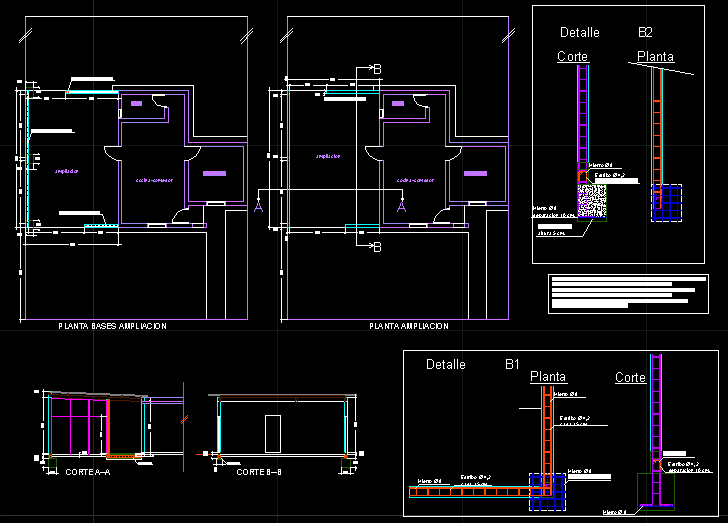Select the 'PLANTA AMPLIACION' drawing title
Viewport: 728px width, 523px height.
409,326
